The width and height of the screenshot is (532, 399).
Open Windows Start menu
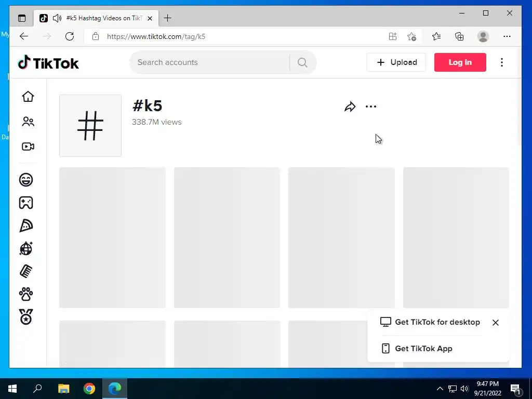coord(12,389)
